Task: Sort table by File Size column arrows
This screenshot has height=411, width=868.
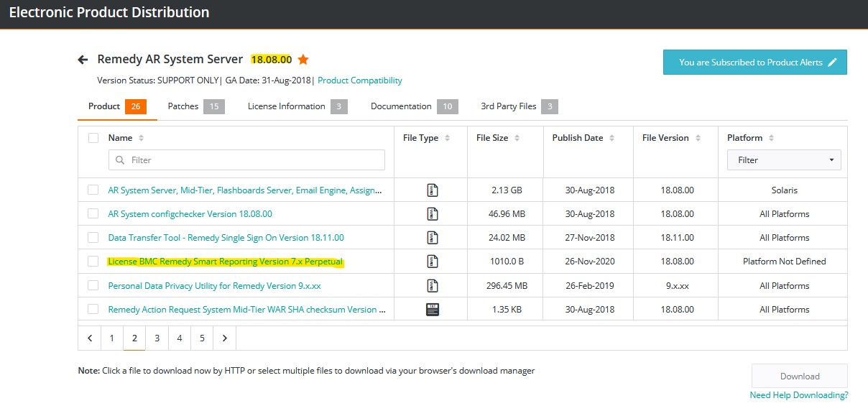Action: point(517,138)
